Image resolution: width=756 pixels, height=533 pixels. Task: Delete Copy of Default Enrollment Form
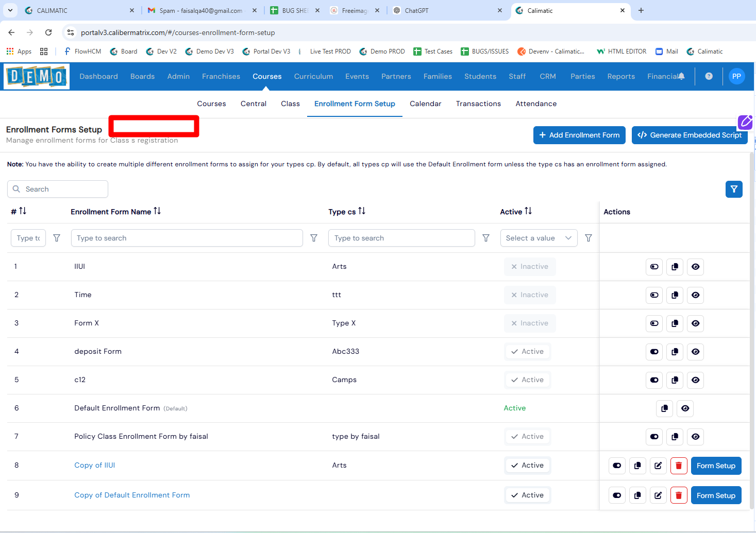679,495
